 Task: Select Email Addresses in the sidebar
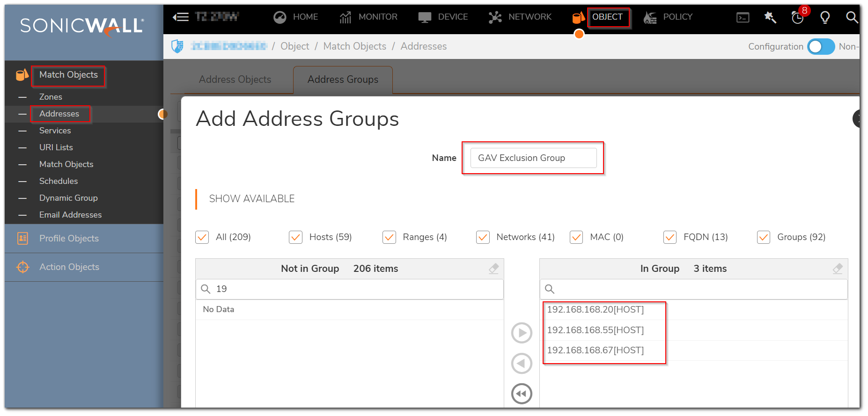pos(70,215)
